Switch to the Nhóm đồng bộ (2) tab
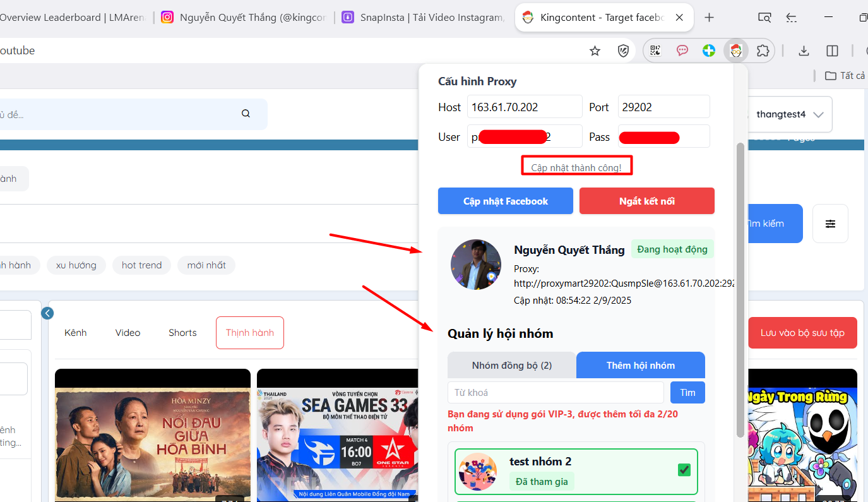This screenshot has height=502, width=868. click(x=511, y=365)
